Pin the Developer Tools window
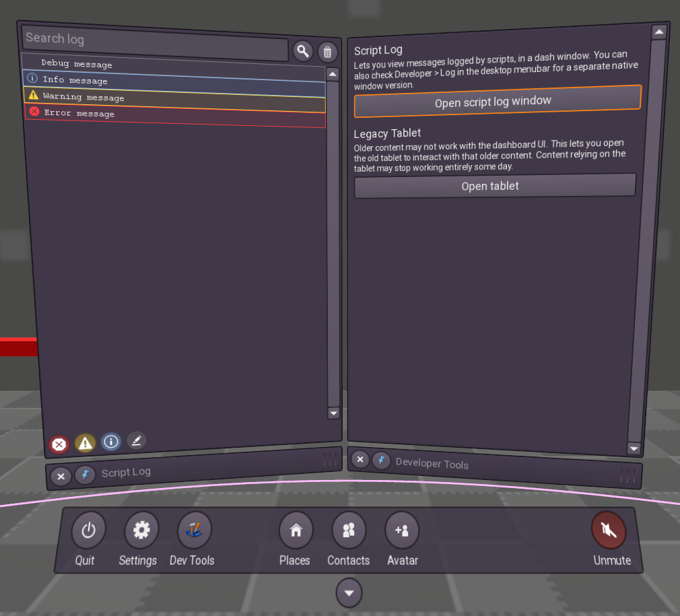The height and width of the screenshot is (616, 680). [382, 460]
